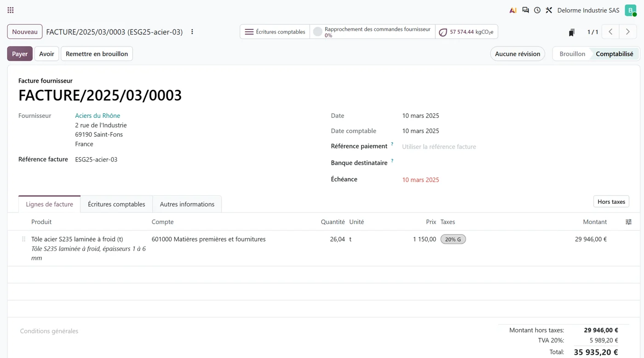Screen dimensions: 644x358
Task: Toggle the Hors taxes display
Action: click(611, 202)
